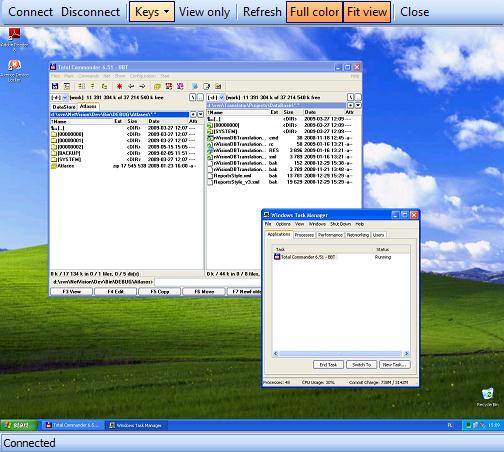Open the left pane directory history arrow
The image size is (504, 452).
tap(200, 114)
